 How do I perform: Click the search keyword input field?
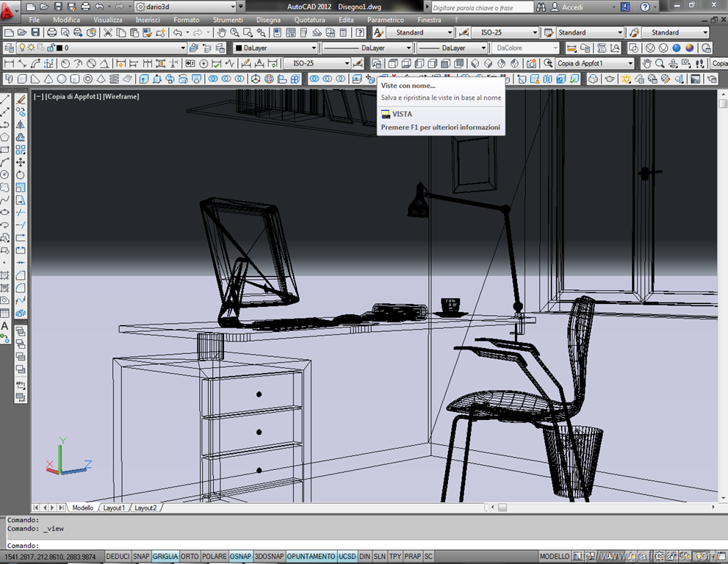[x=481, y=7]
